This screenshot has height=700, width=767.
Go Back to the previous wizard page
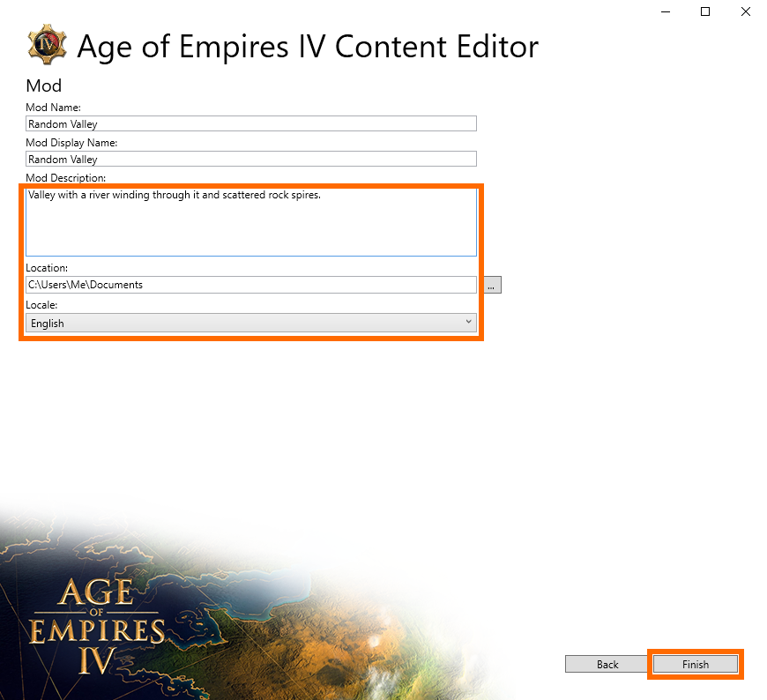(x=607, y=664)
